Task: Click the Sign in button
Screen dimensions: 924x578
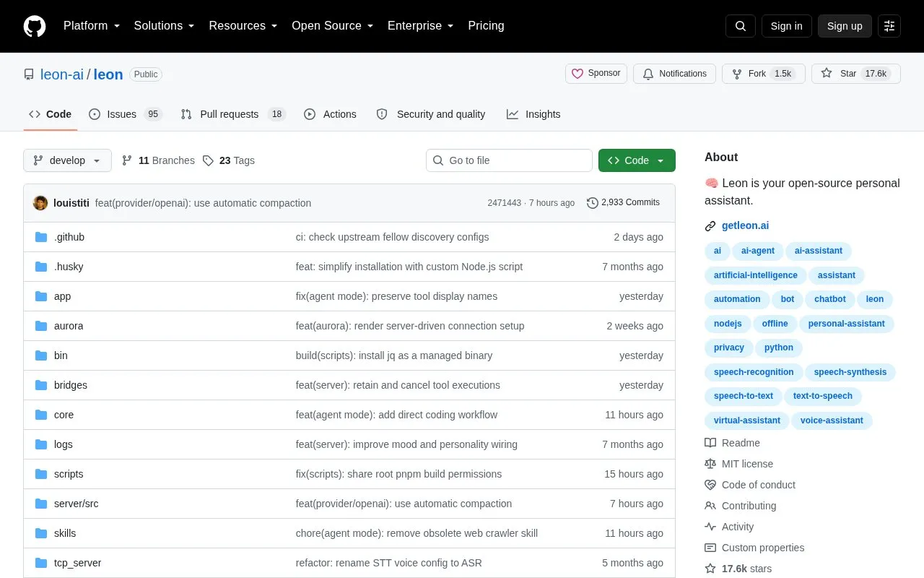Action: [786, 26]
